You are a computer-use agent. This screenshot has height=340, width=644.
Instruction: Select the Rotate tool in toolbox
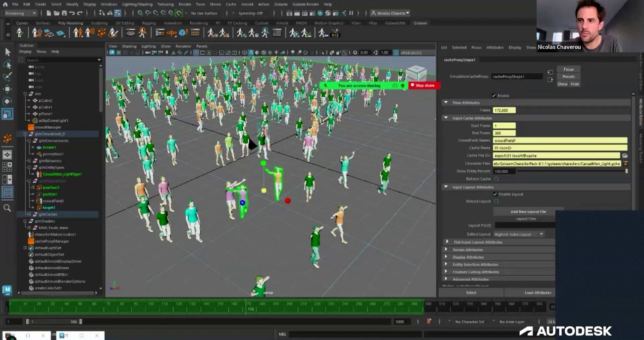[x=7, y=101]
